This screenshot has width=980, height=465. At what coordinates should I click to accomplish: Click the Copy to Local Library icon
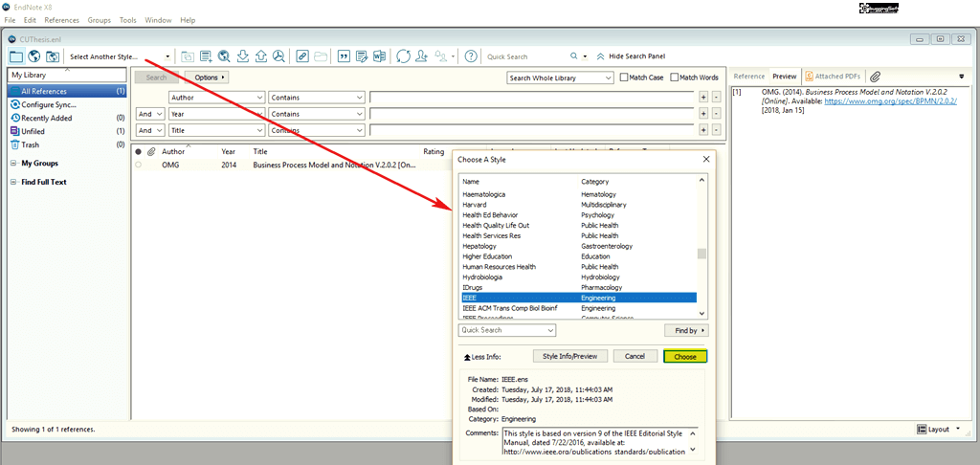click(188, 56)
